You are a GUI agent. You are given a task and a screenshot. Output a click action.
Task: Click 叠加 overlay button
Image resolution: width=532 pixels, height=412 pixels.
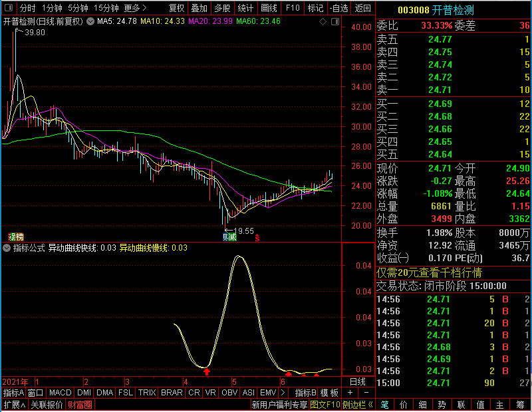click(x=199, y=8)
